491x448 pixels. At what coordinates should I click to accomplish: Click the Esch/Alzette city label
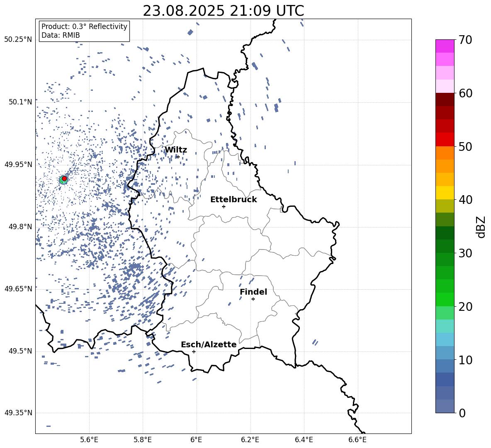click(x=209, y=344)
